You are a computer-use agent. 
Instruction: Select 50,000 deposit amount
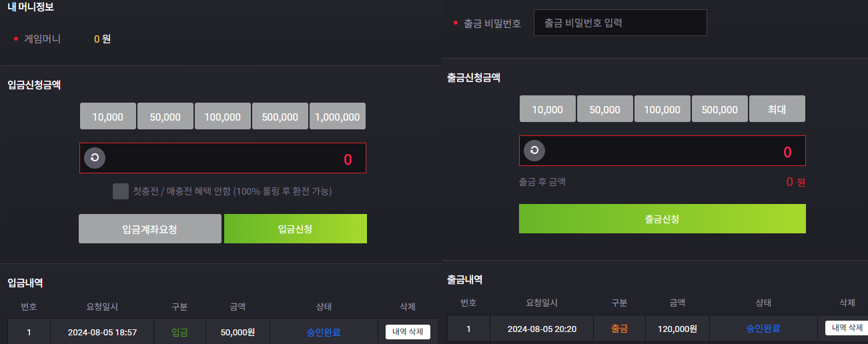click(165, 116)
